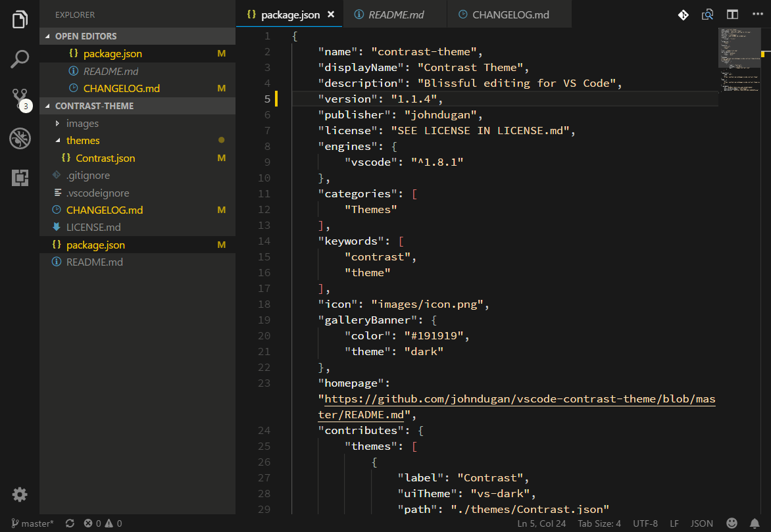The image size is (771, 532).
Task: Open the .gitignore file
Action: coord(137,176)
